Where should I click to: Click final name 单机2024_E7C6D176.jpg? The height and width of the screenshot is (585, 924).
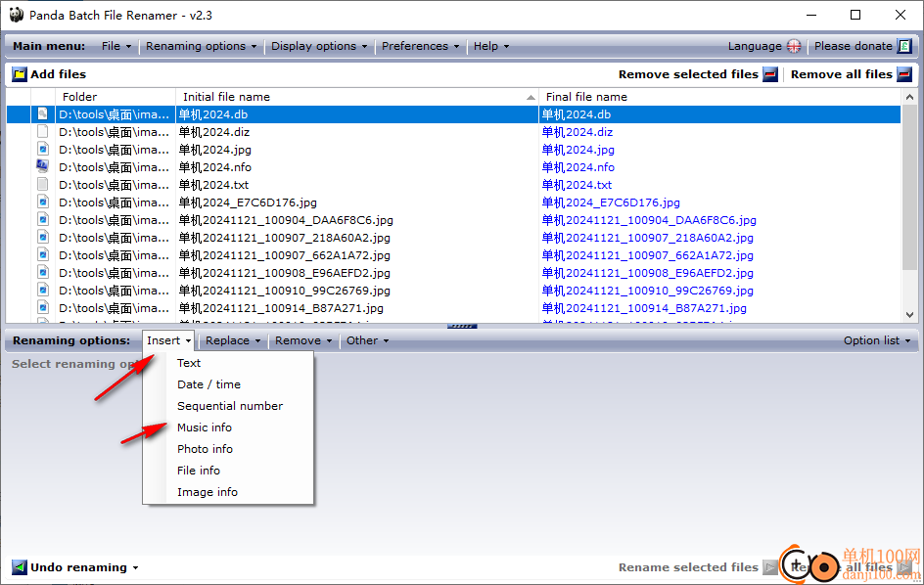(x=611, y=202)
